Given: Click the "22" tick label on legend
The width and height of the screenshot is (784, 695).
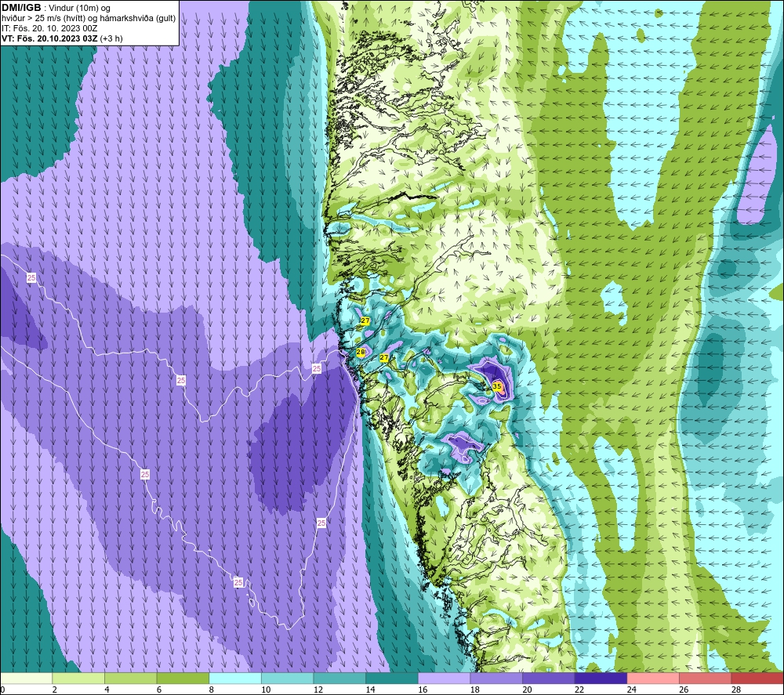Looking at the screenshot, I should pyautogui.click(x=579, y=690).
